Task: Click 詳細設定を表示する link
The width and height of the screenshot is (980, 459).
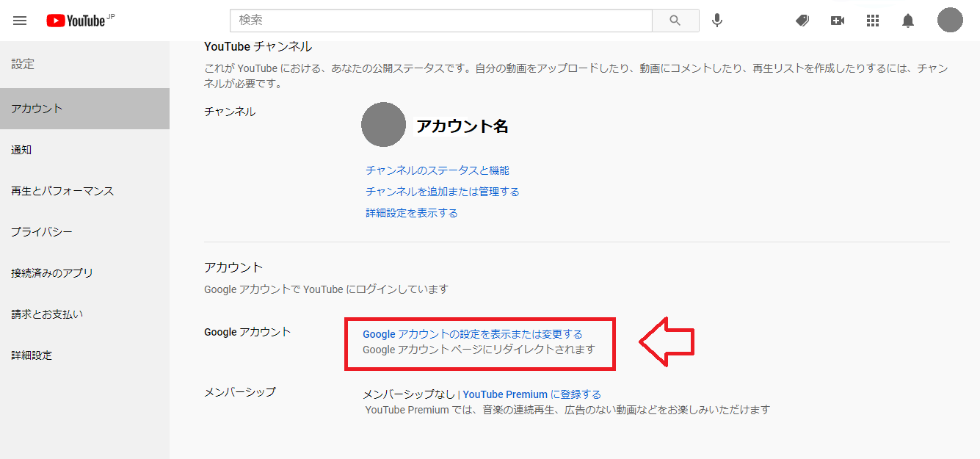Action: [x=412, y=213]
